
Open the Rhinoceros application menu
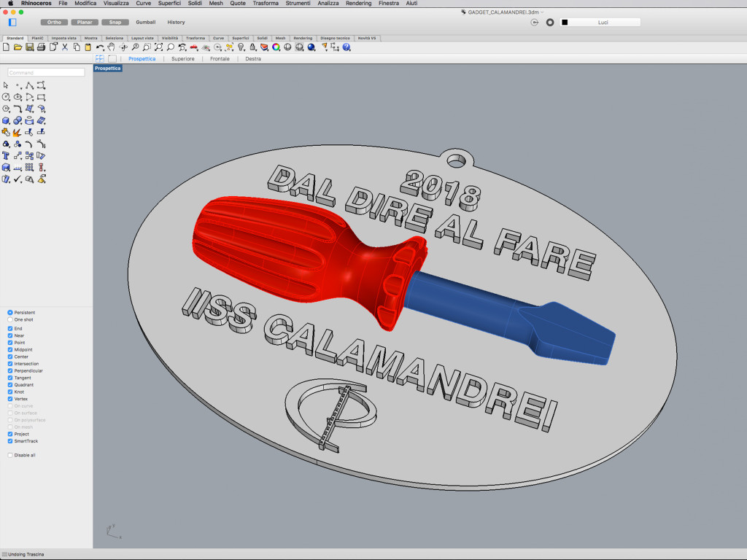point(36,3)
